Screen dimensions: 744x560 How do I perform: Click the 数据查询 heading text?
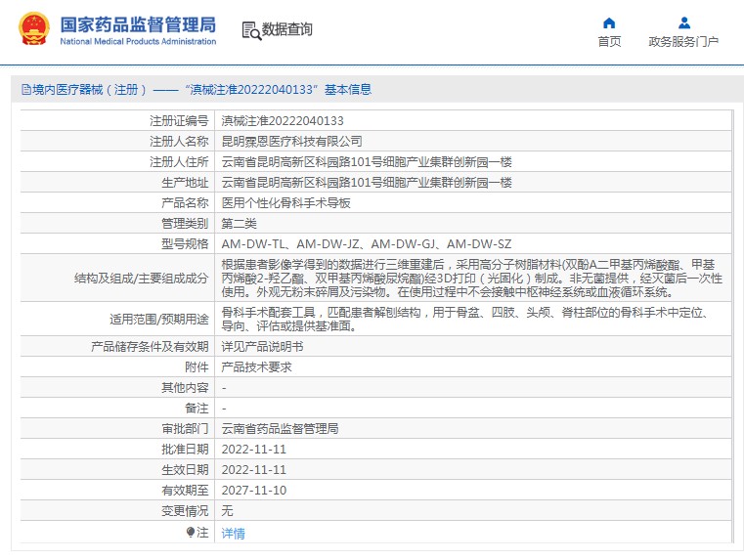(x=287, y=29)
